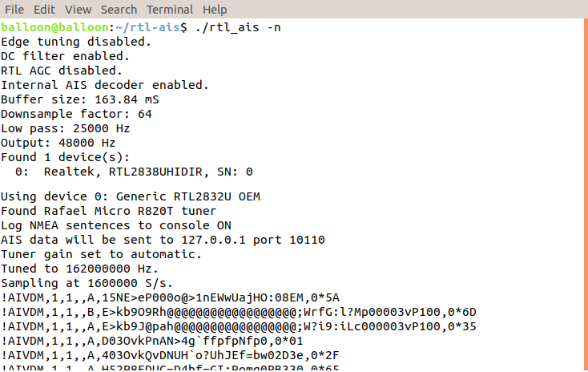588x372 pixels.
Task: Click the 'Found Rafael Micro R820T tuner' line
Action: click(108, 211)
